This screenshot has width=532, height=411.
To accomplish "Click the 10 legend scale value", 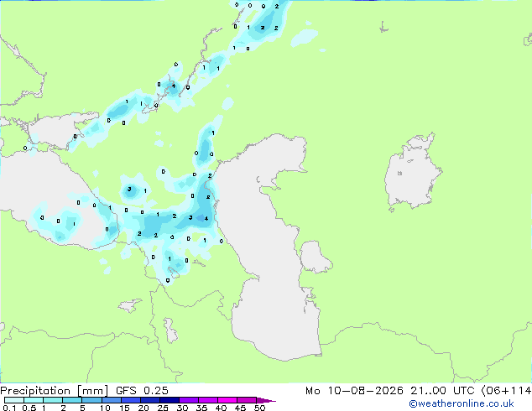I will pos(105,408).
